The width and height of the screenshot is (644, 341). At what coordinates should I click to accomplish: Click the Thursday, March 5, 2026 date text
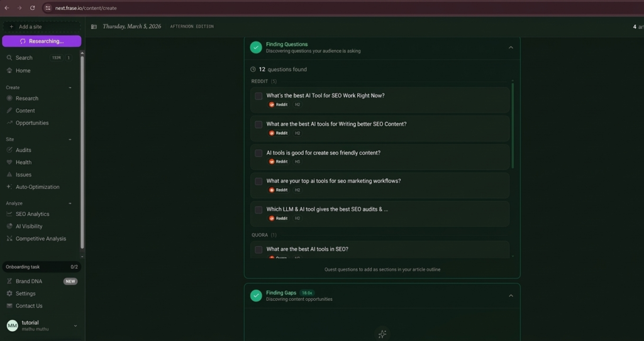(132, 26)
